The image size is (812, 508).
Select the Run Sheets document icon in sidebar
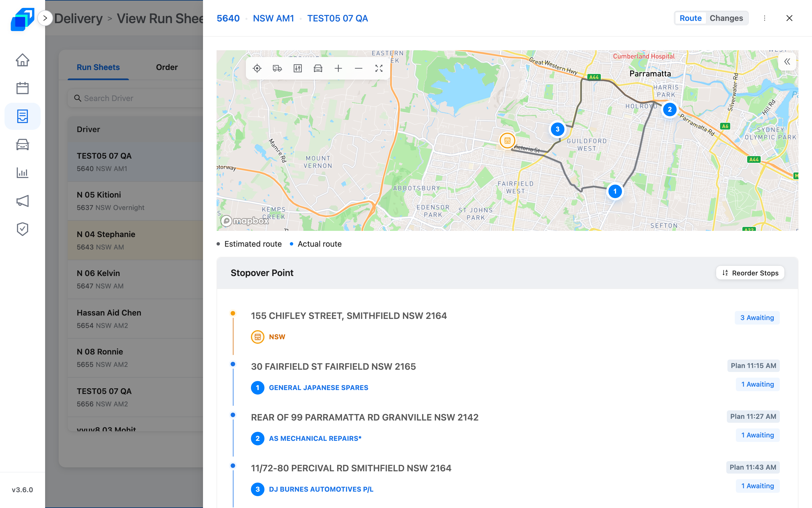23,116
